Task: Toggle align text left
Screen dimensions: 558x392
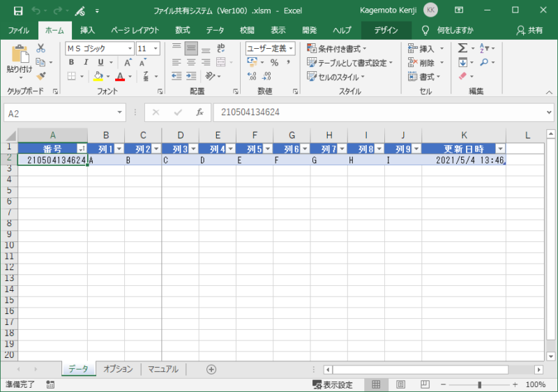Action: (x=176, y=63)
